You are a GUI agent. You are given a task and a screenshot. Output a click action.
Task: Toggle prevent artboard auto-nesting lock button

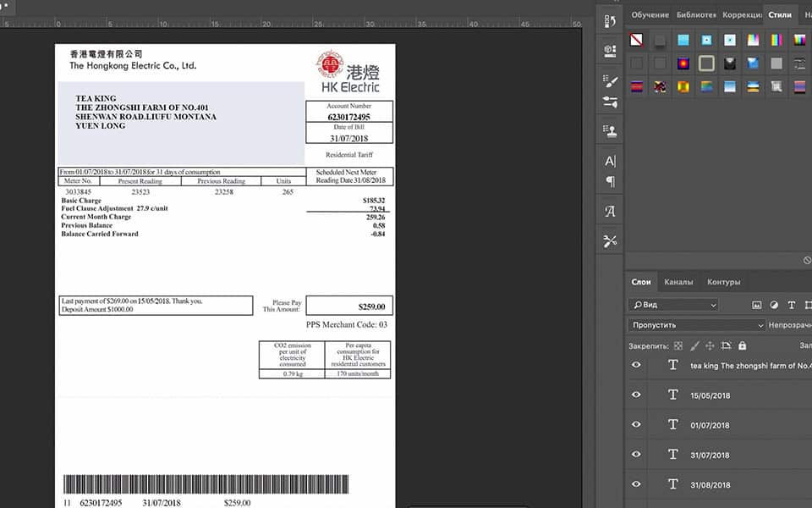(726, 345)
